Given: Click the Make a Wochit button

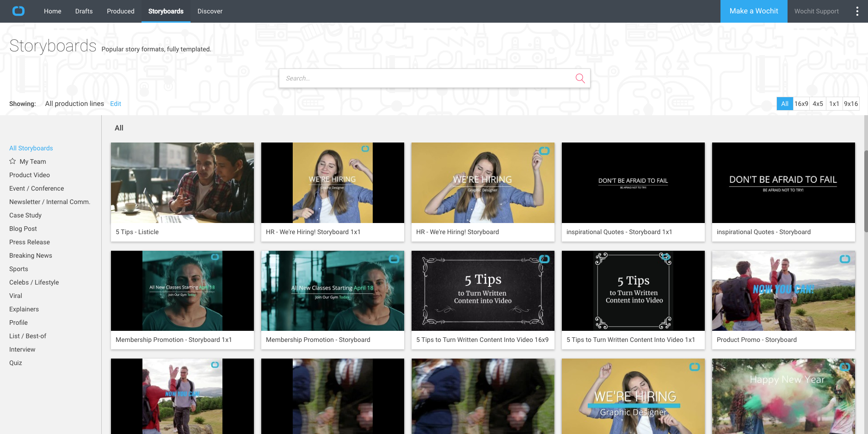Looking at the screenshot, I should [754, 11].
